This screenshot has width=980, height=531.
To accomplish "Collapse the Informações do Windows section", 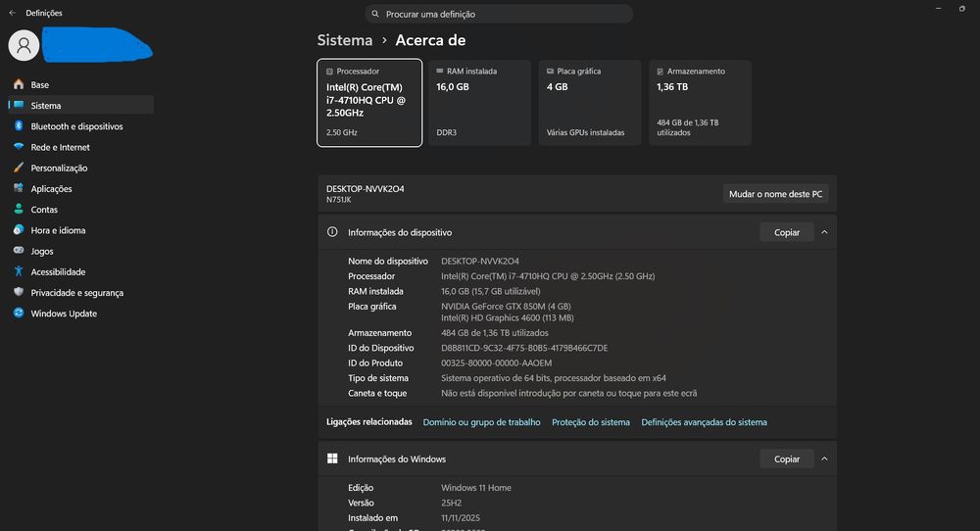I will (x=824, y=459).
